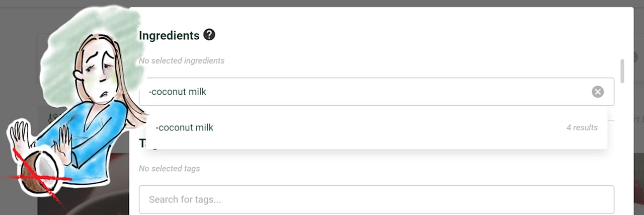The width and height of the screenshot is (644, 215).
Task: Click the "Ingredients" section heading
Action: (x=169, y=36)
